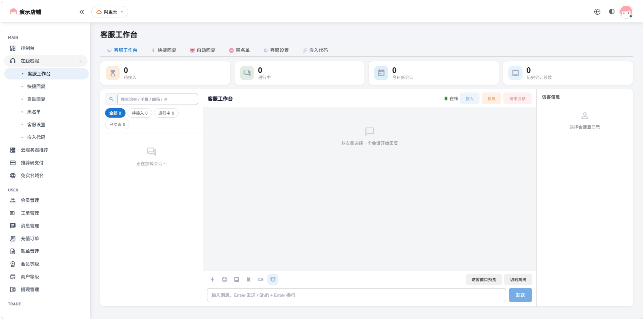Toggle the notification bell icon
644x319 pixels.
(x=273, y=279)
